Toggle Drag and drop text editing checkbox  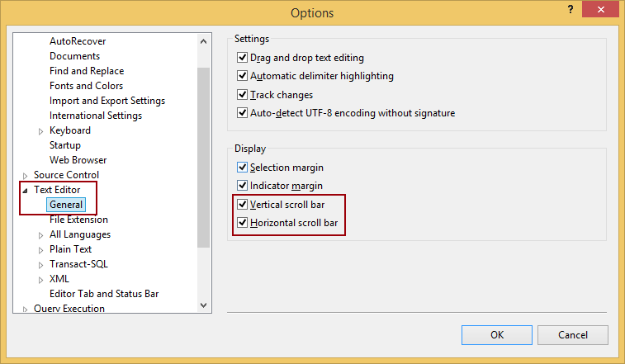click(243, 58)
